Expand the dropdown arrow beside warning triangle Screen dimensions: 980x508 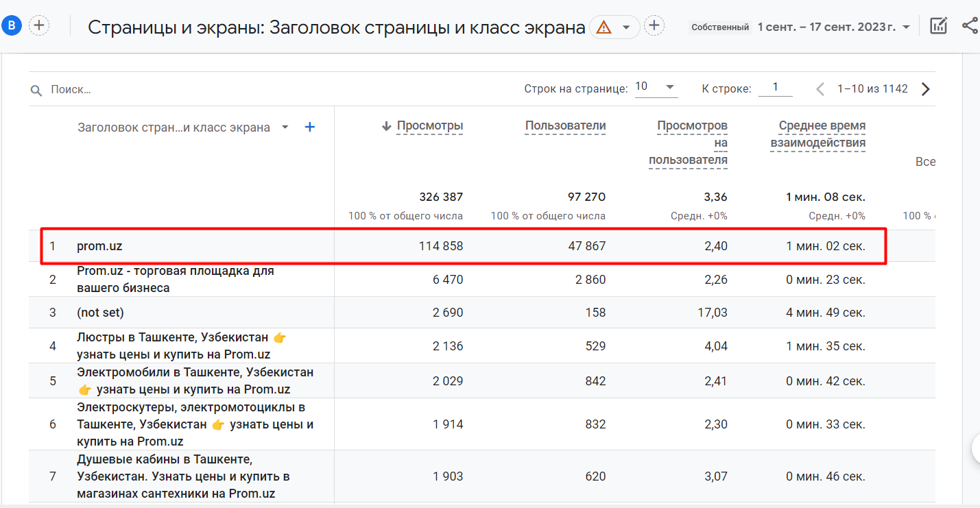[x=625, y=27]
